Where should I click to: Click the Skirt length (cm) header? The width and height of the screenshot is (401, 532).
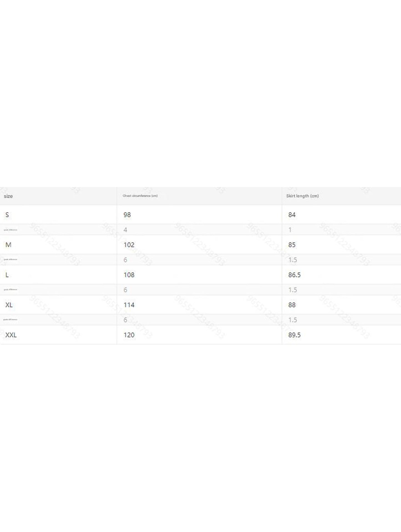pos(302,196)
